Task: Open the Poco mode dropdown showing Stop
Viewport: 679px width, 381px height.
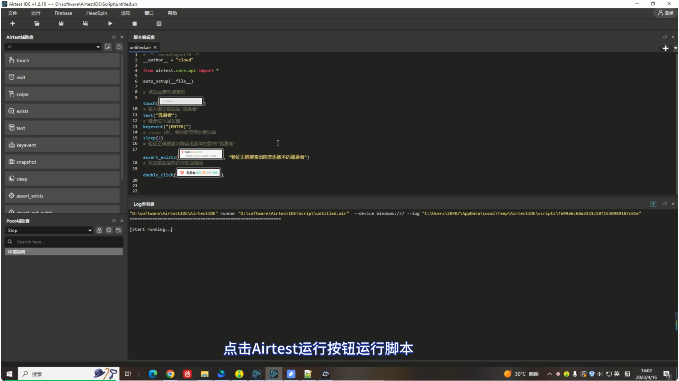Action: (49, 230)
